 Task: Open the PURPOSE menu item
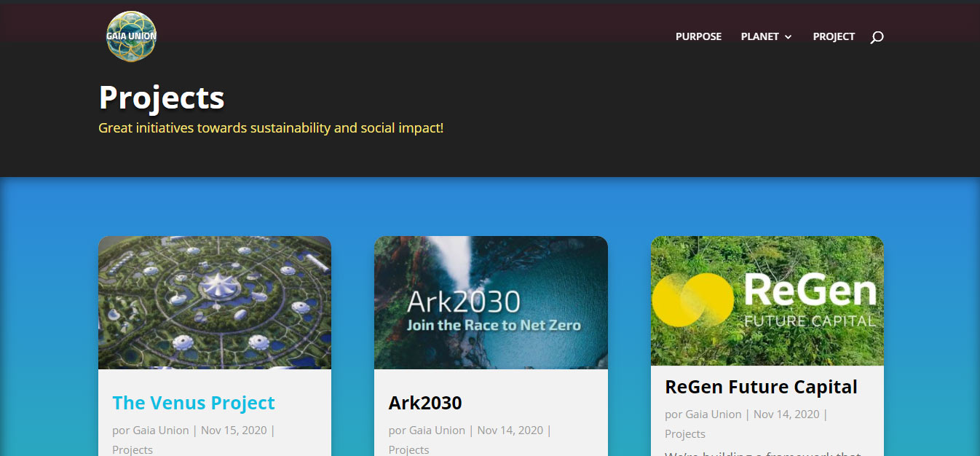click(x=698, y=36)
